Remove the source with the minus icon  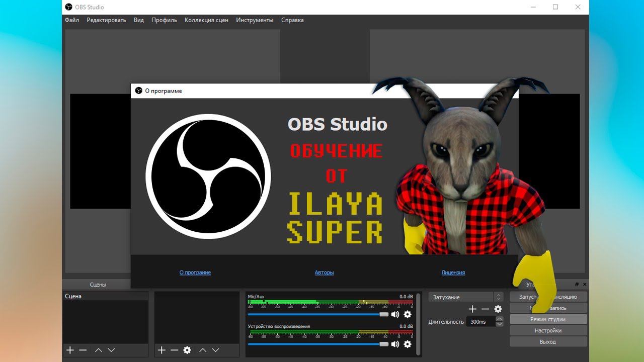[174, 350]
